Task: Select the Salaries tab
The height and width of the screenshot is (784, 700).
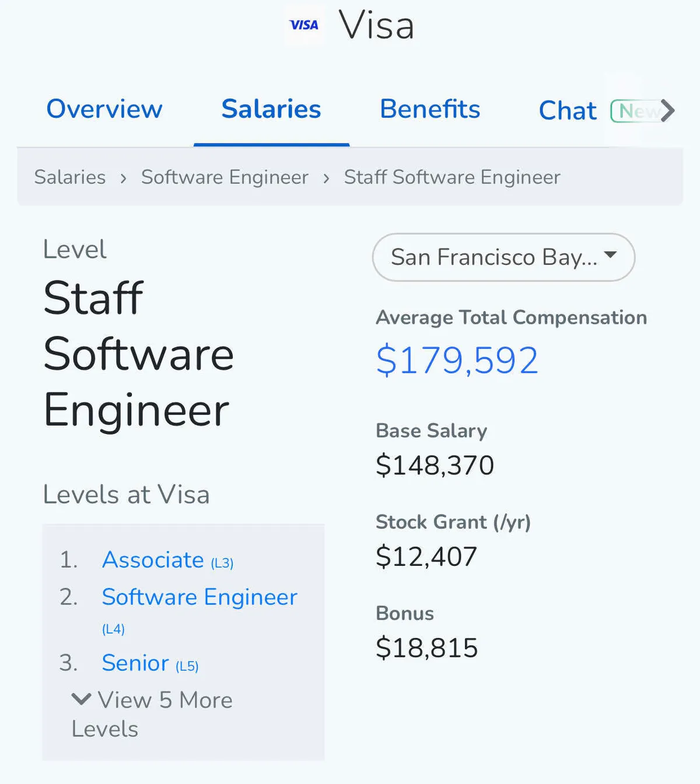Action: [271, 109]
